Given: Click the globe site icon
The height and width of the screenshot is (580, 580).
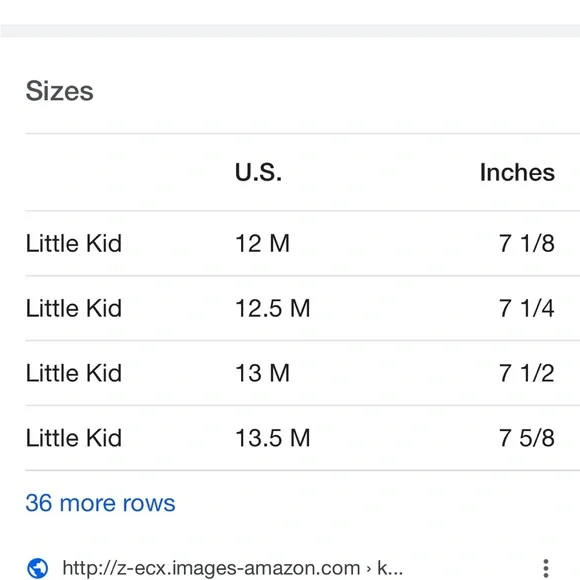Looking at the screenshot, I should (x=37, y=568).
